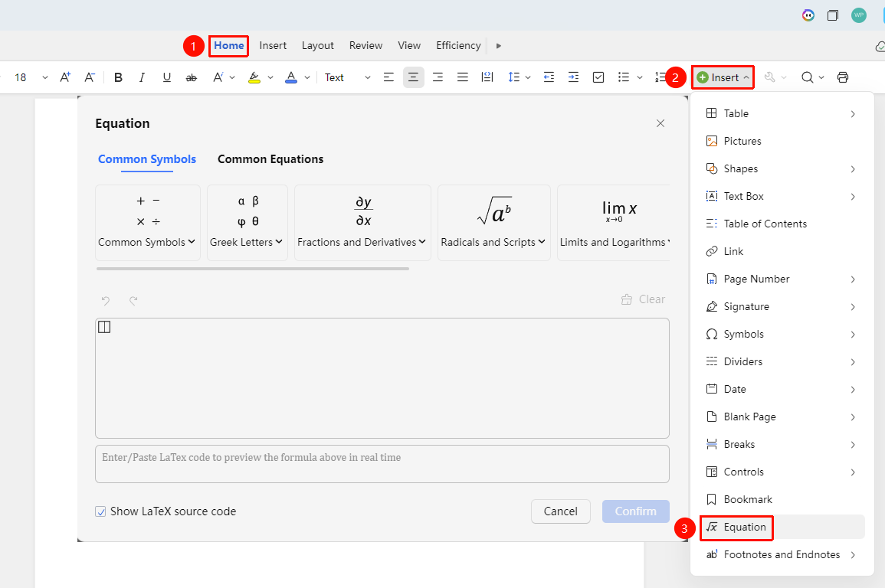
Task: Confirm the equation insertion
Action: pos(635,511)
